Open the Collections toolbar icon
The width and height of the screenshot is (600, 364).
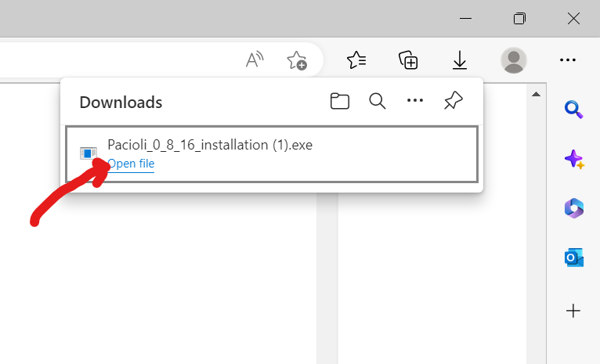(x=408, y=59)
